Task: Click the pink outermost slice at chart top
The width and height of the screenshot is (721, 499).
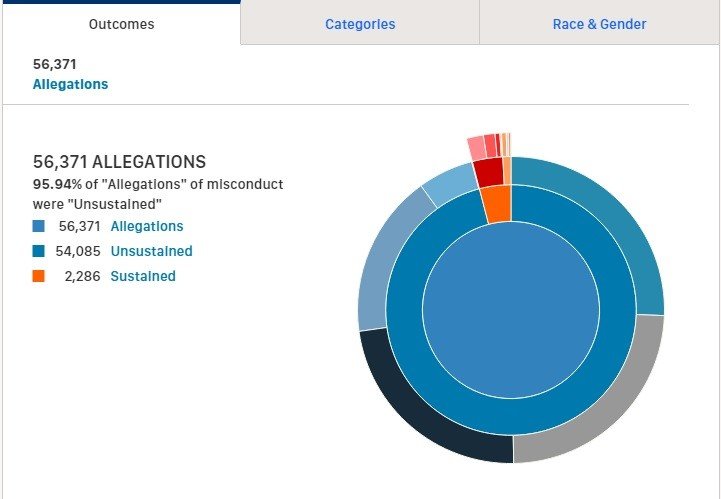Action: click(x=476, y=148)
